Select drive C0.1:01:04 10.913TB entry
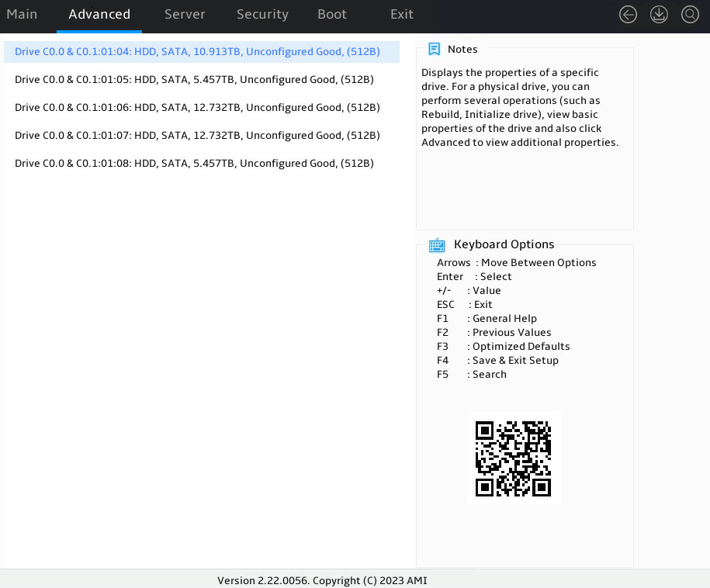The height and width of the screenshot is (588, 710). point(202,52)
